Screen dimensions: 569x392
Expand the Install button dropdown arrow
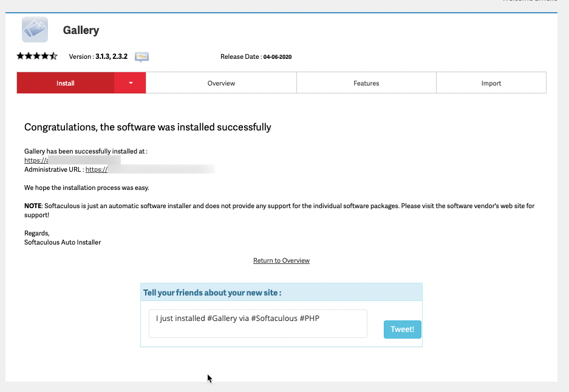point(130,83)
